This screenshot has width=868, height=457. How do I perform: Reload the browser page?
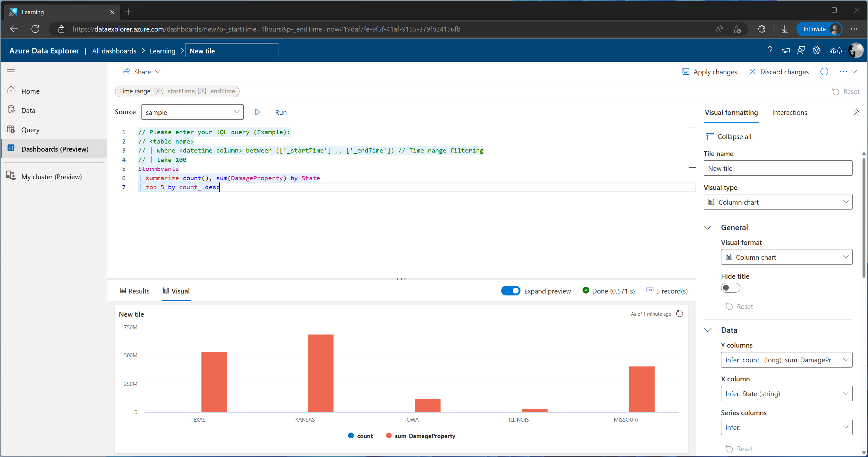[x=35, y=29]
